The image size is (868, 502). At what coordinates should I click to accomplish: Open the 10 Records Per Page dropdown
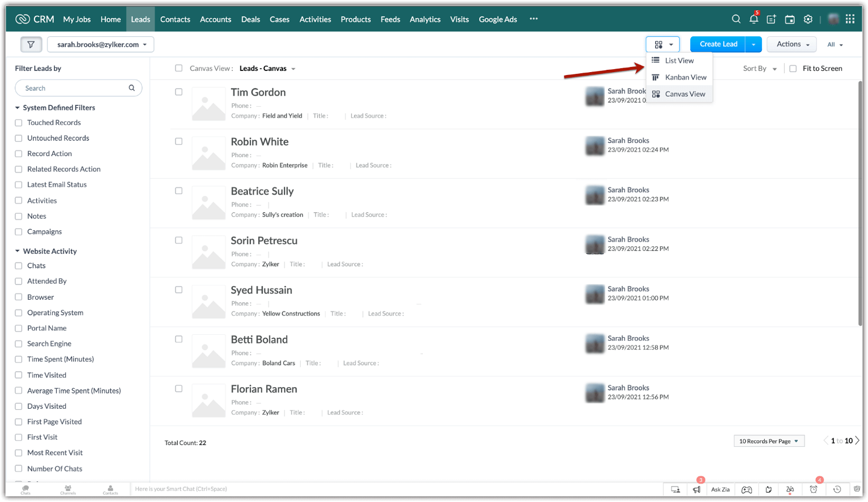(768, 440)
